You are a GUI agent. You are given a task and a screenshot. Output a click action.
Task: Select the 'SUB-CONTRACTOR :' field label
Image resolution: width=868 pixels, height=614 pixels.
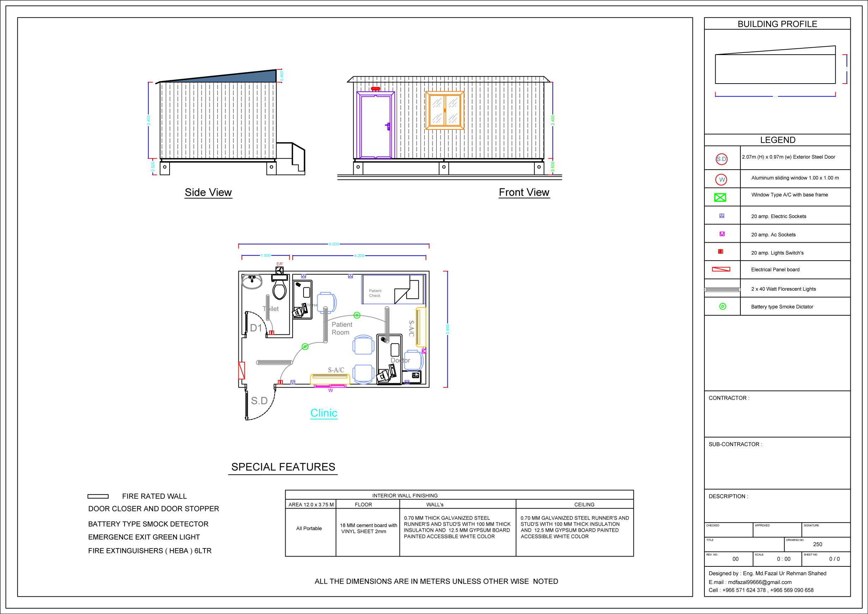[735, 444]
